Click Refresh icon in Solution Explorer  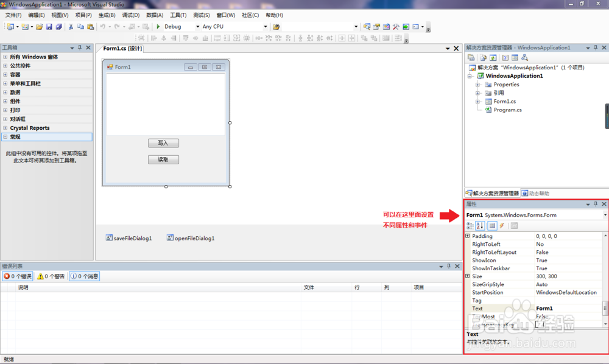tap(493, 57)
